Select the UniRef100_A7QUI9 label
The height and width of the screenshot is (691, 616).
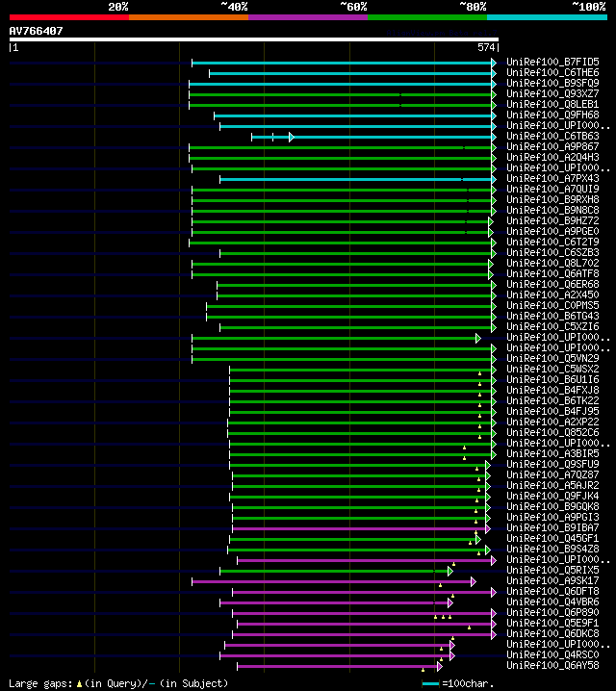(x=552, y=189)
